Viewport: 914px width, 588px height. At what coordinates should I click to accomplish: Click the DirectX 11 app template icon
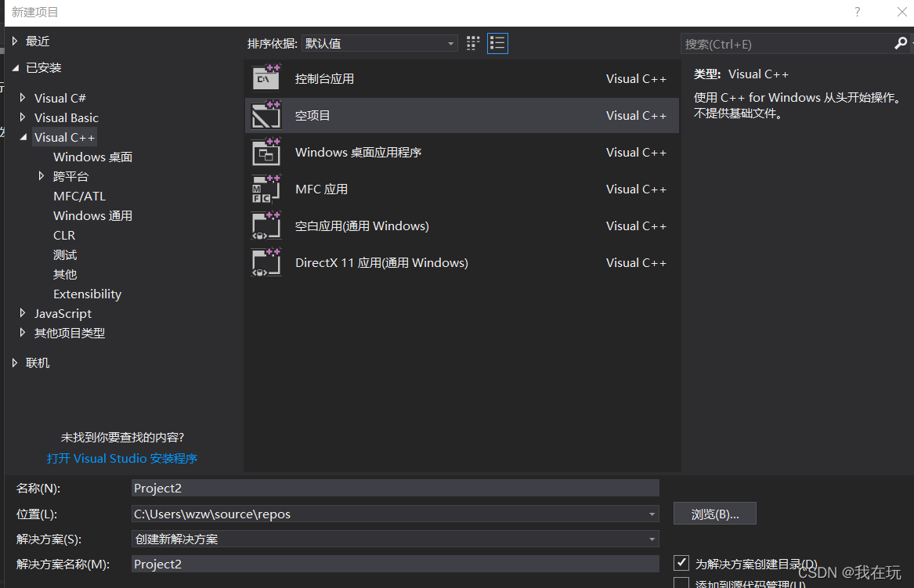coord(266,262)
